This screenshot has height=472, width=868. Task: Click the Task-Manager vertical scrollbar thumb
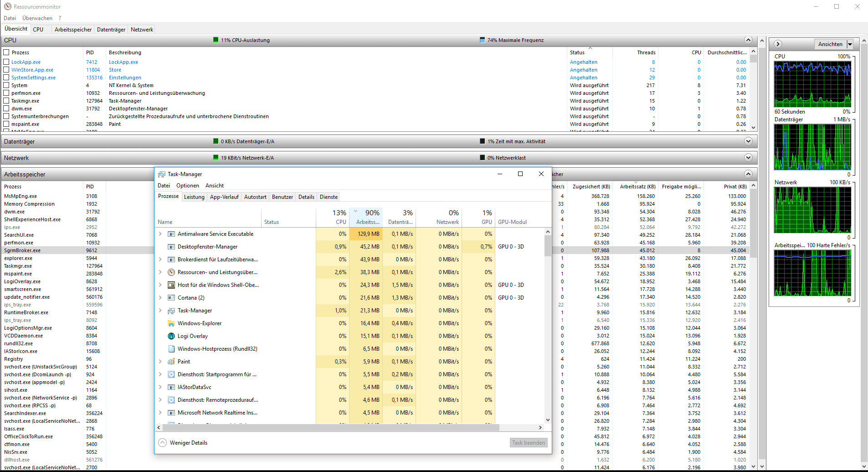[548, 246]
